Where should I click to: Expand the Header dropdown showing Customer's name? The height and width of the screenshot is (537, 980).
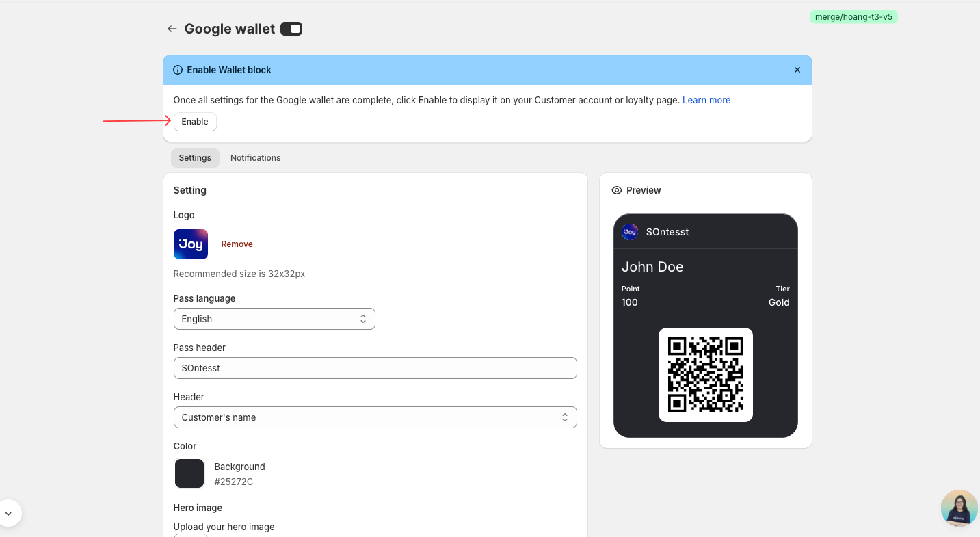(x=375, y=417)
